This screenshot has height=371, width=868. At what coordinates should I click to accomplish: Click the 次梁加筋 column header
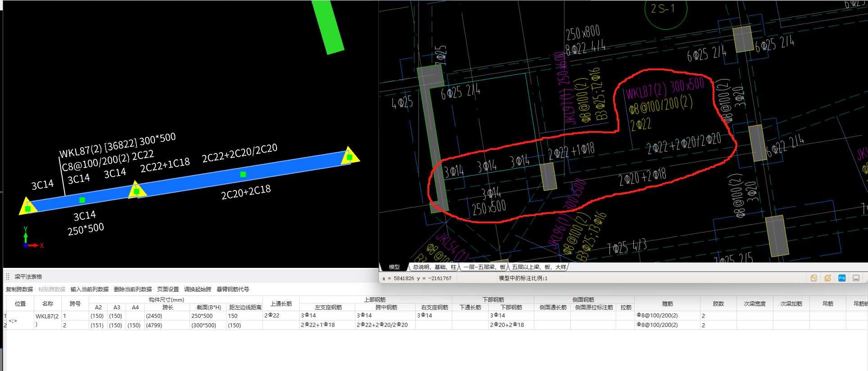[x=791, y=303]
